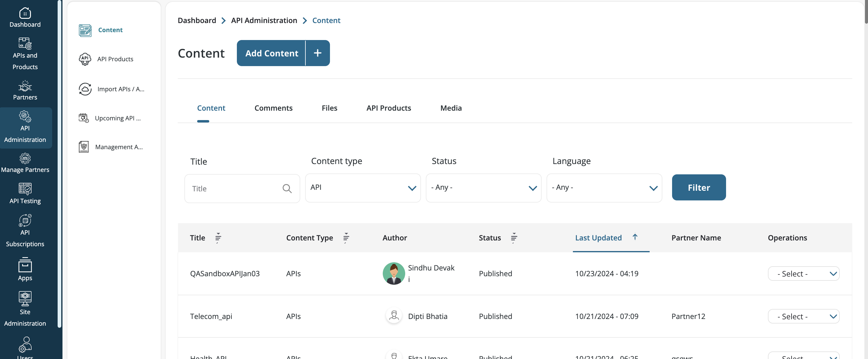Open APIs and Products in sidebar
The height and width of the screenshot is (359, 868).
tap(25, 43)
